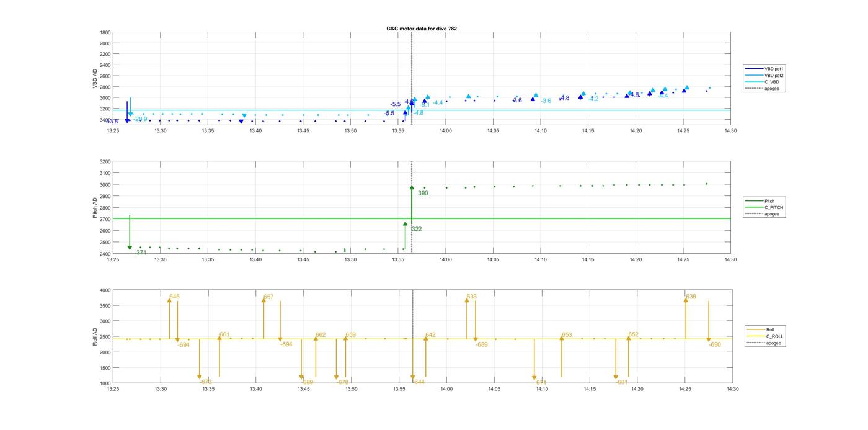868x430 pixels.
Task: Click the 657 roll annotation
Action: pyautogui.click(x=268, y=297)
